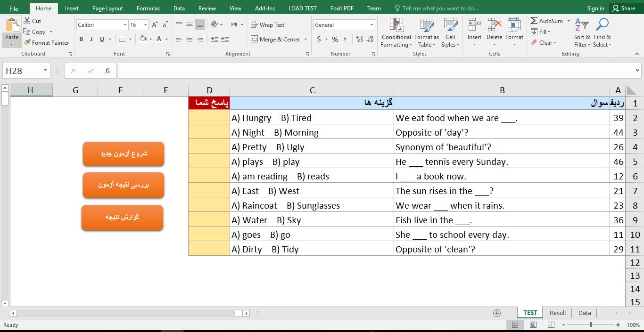Switch to the Result sheet tab
The image size is (644, 332).
(558, 313)
